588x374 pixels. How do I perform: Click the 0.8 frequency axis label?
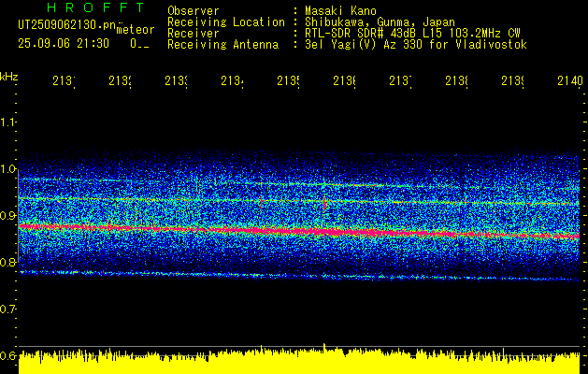(x=7, y=263)
